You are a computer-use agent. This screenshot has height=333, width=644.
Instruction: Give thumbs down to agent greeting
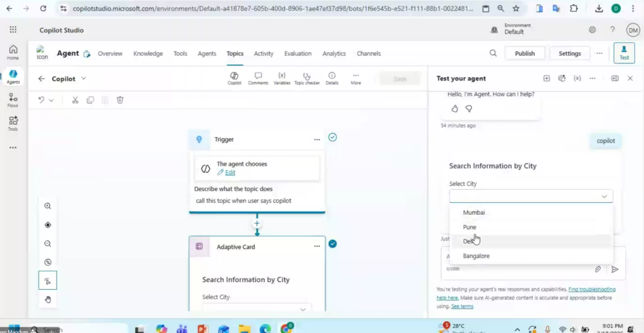(469, 109)
